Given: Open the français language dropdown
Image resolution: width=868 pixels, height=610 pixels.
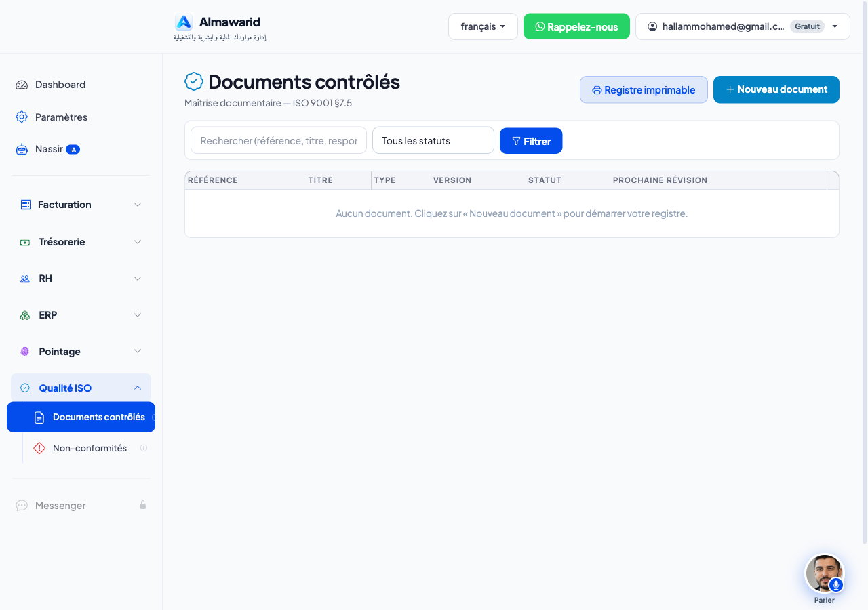Looking at the screenshot, I should click(x=483, y=26).
